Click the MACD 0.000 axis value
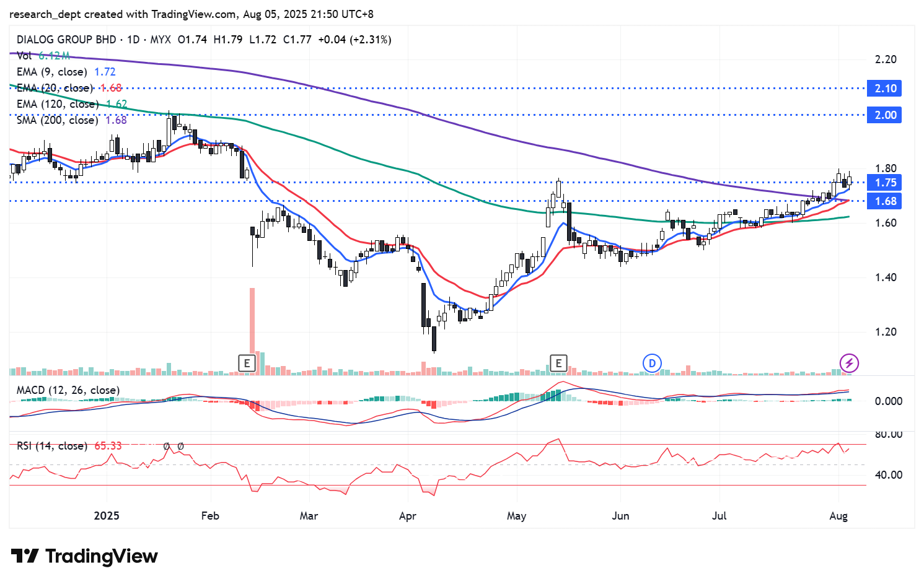This screenshot has height=584, width=924. (x=888, y=401)
